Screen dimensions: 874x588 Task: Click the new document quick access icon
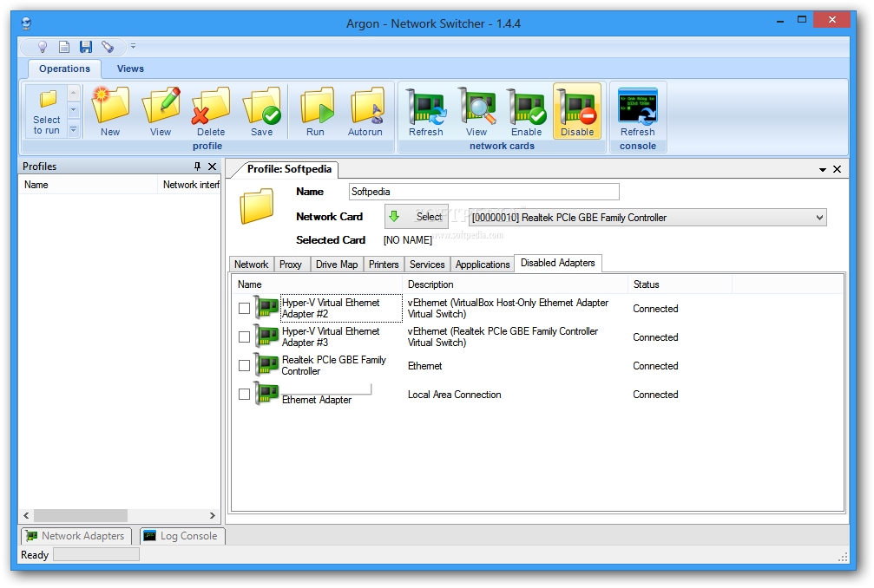[x=64, y=47]
